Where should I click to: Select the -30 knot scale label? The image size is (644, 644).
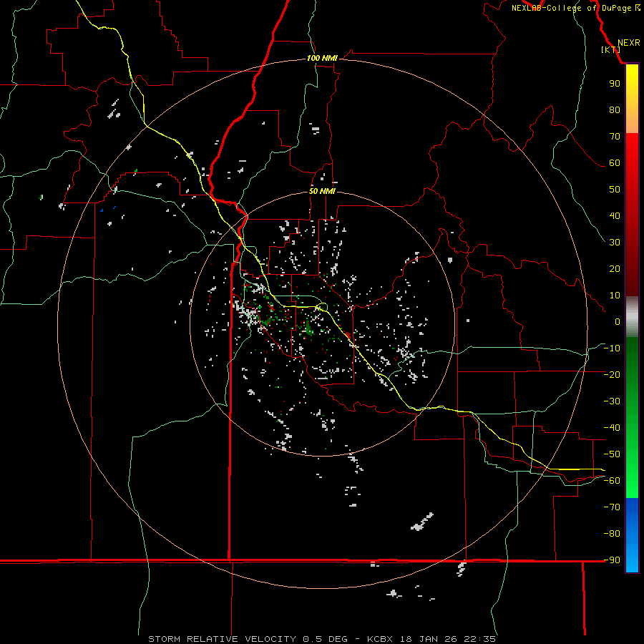pos(612,401)
